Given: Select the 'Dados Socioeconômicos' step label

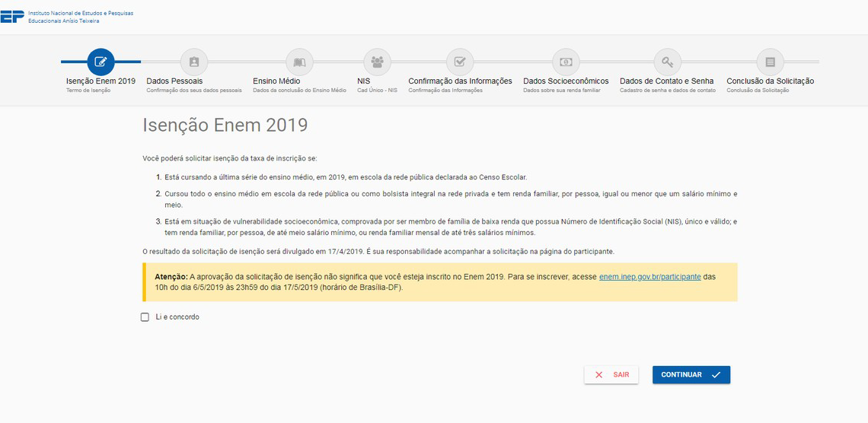Looking at the screenshot, I should [x=566, y=81].
